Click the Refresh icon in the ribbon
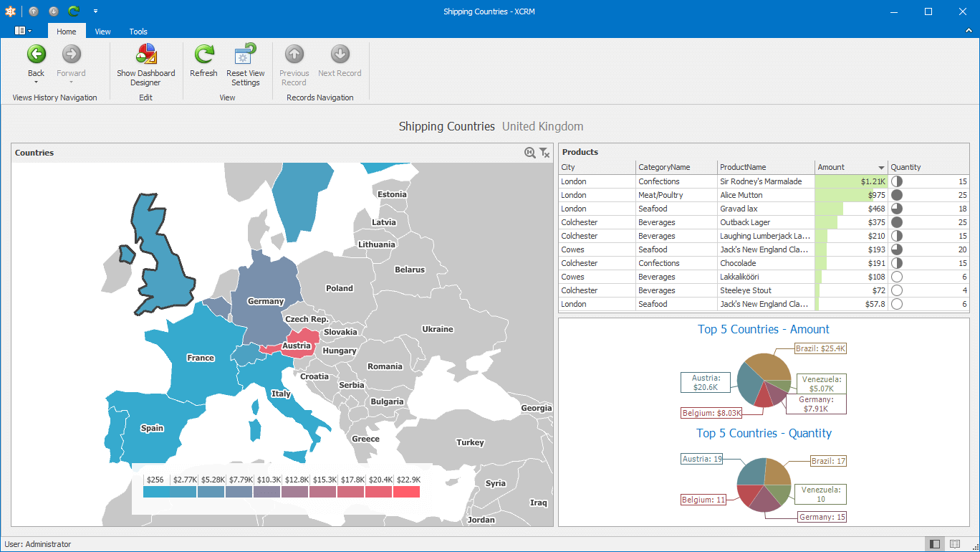The image size is (980, 552). coord(204,54)
